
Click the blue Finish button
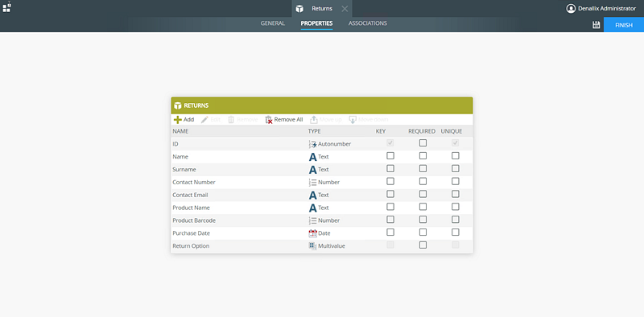pyautogui.click(x=623, y=25)
